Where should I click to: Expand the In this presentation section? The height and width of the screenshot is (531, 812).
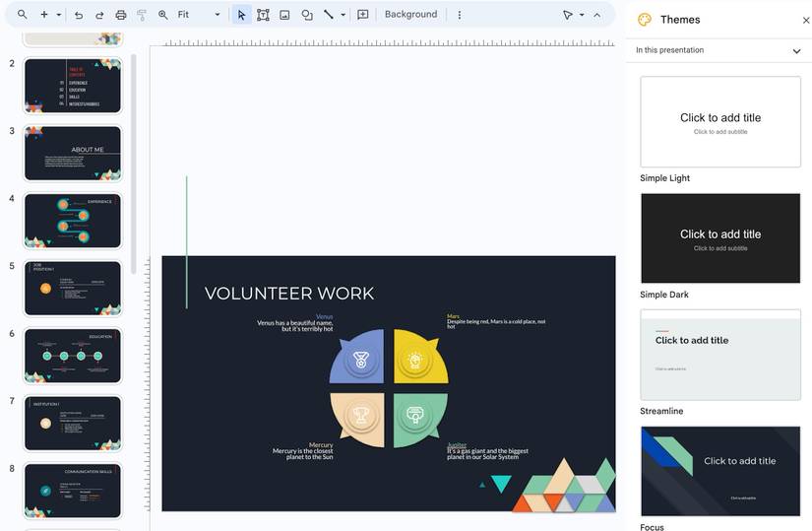tap(796, 50)
